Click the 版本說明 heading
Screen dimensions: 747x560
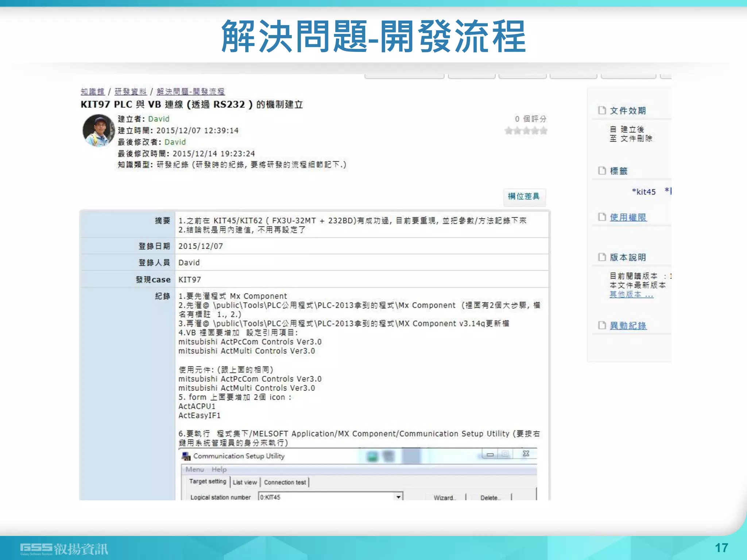click(628, 257)
